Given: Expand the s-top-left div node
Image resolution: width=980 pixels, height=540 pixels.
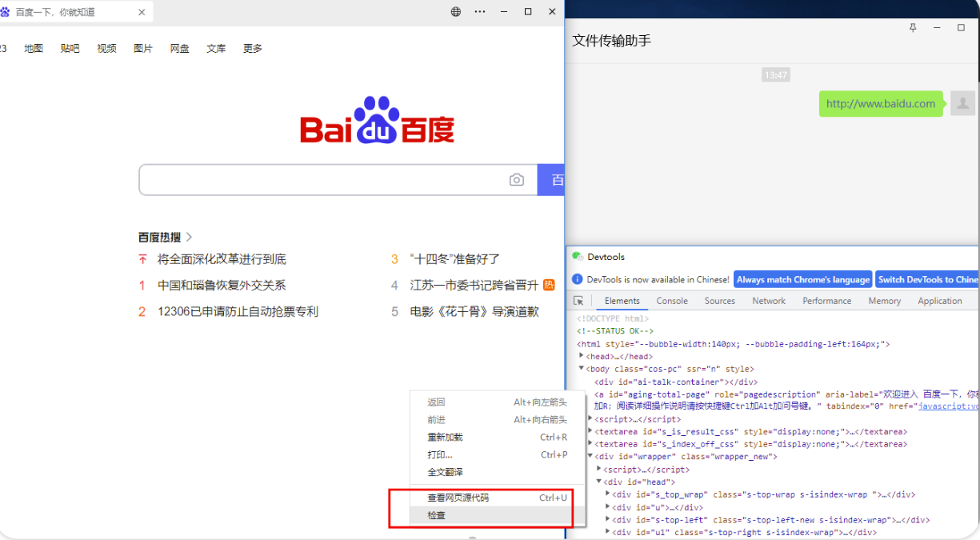Looking at the screenshot, I should click(608, 519).
